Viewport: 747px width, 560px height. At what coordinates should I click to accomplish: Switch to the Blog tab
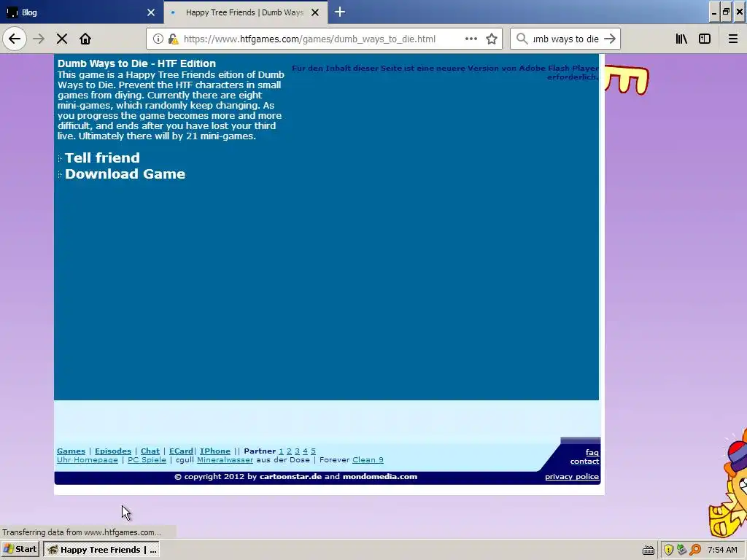point(82,12)
